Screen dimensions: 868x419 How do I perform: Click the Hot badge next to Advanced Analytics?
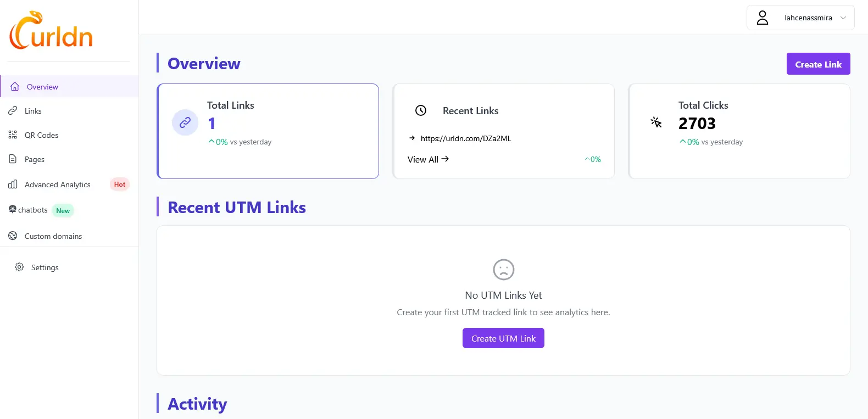click(x=119, y=184)
